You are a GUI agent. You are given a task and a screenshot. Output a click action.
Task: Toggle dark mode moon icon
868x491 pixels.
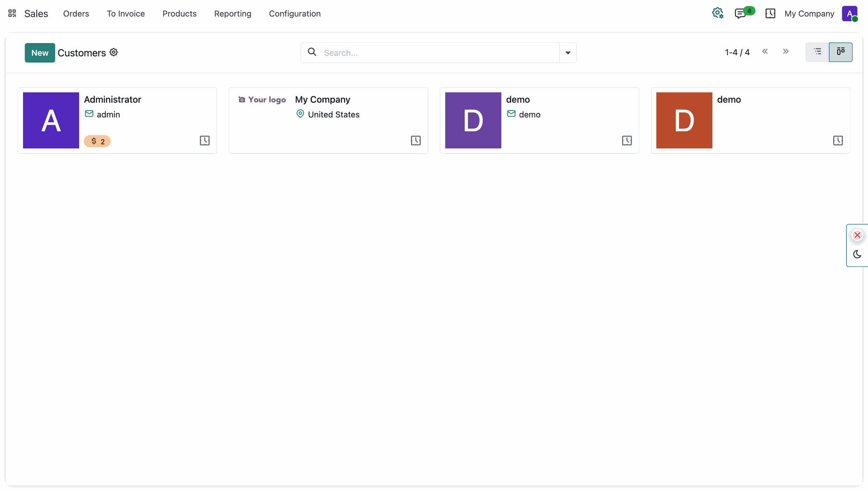857,254
